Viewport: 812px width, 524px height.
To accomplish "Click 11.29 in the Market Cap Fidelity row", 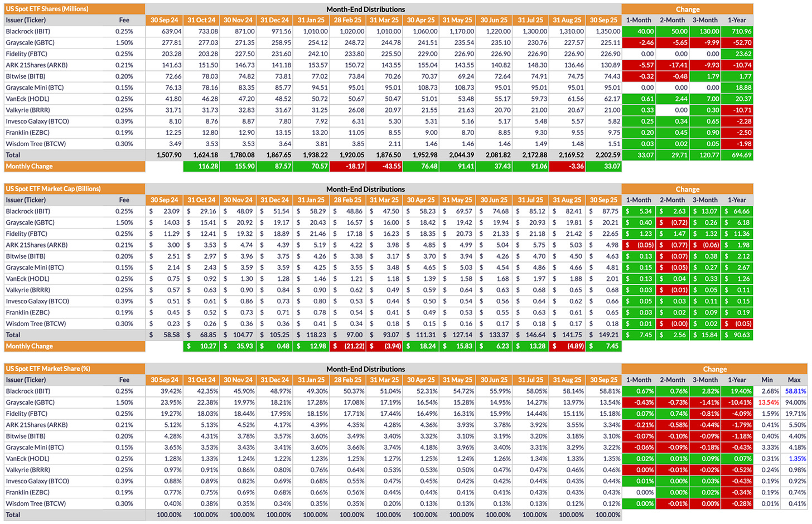I will [x=171, y=234].
